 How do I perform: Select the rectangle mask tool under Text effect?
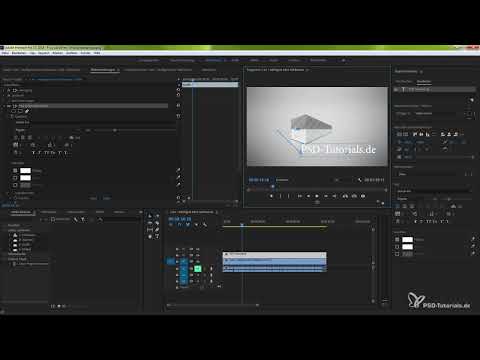tap(20, 111)
